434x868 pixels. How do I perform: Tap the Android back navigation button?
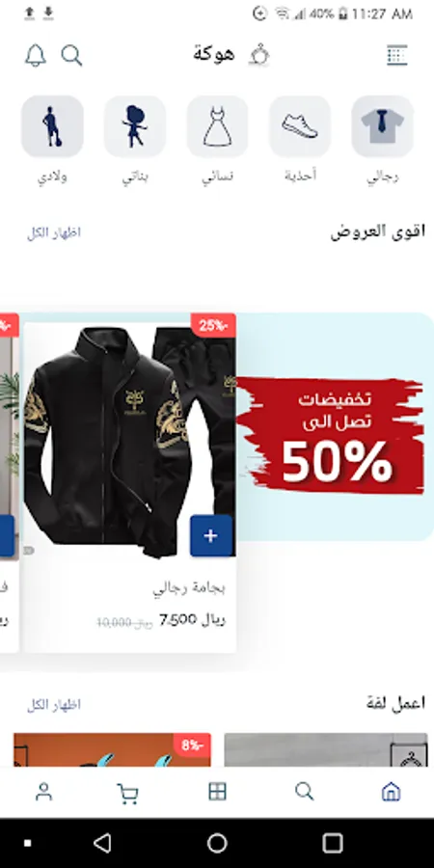102,843
